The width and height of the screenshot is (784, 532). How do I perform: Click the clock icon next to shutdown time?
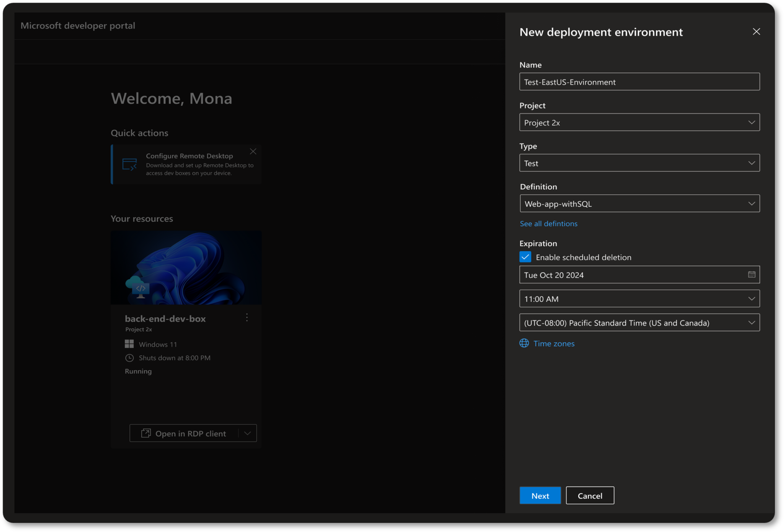[x=129, y=358]
